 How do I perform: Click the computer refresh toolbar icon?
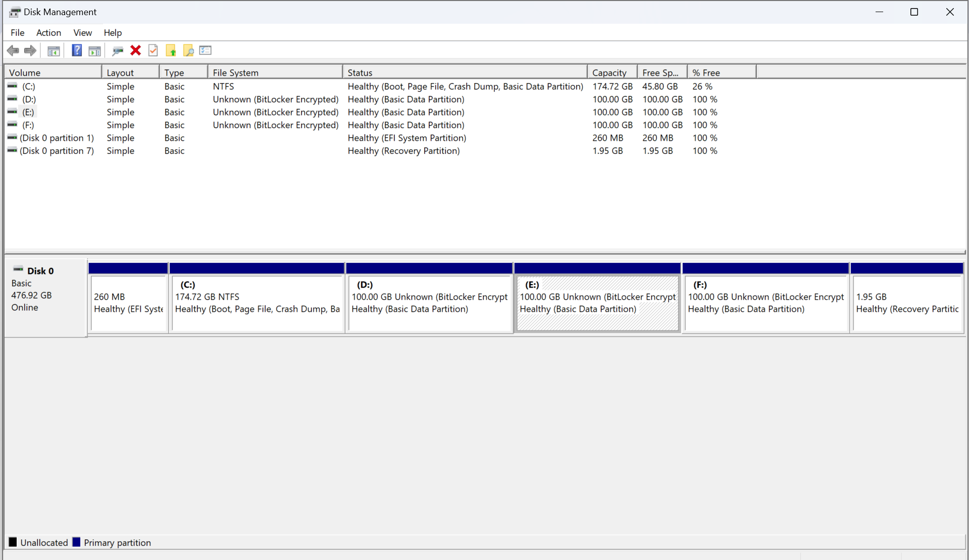click(x=118, y=50)
